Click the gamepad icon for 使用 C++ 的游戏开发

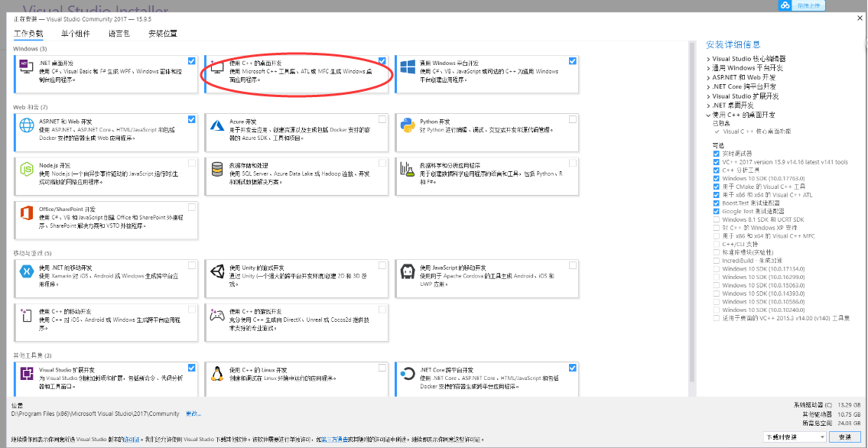(x=216, y=315)
